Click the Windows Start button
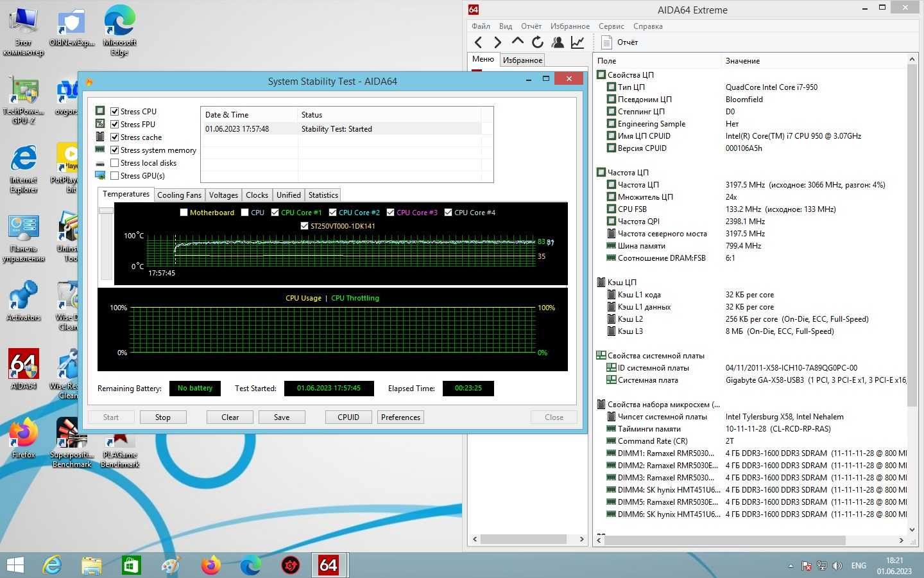924x578 pixels. [x=15, y=565]
